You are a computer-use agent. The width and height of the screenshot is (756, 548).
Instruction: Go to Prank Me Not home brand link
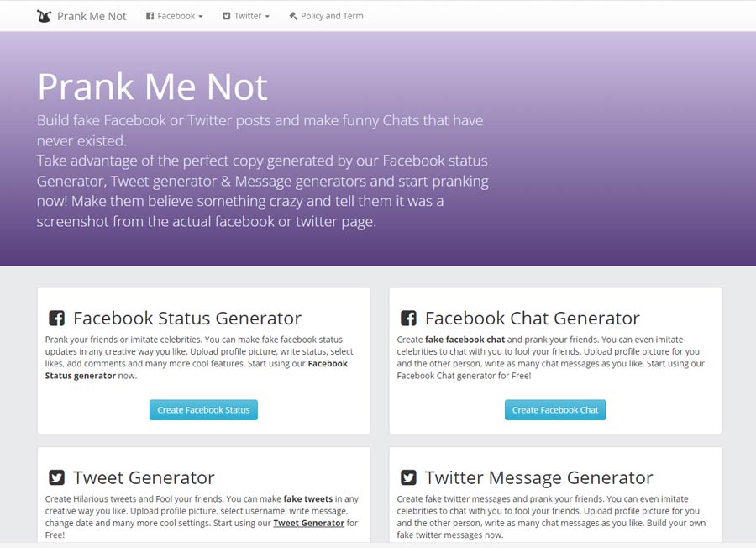click(x=81, y=16)
